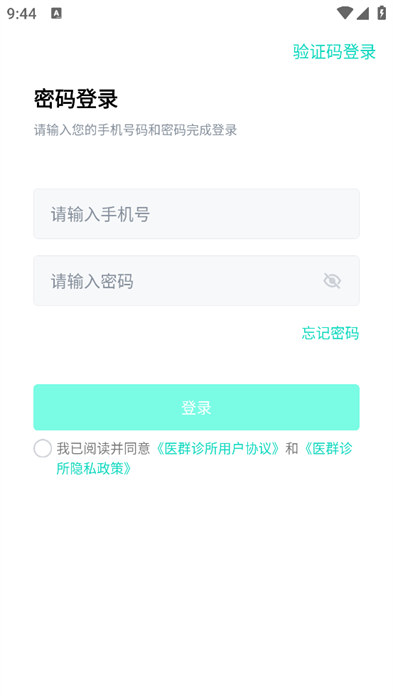
Task: Tap the subtitle 请输入您的手机号码和密码完成登录
Action: point(135,130)
